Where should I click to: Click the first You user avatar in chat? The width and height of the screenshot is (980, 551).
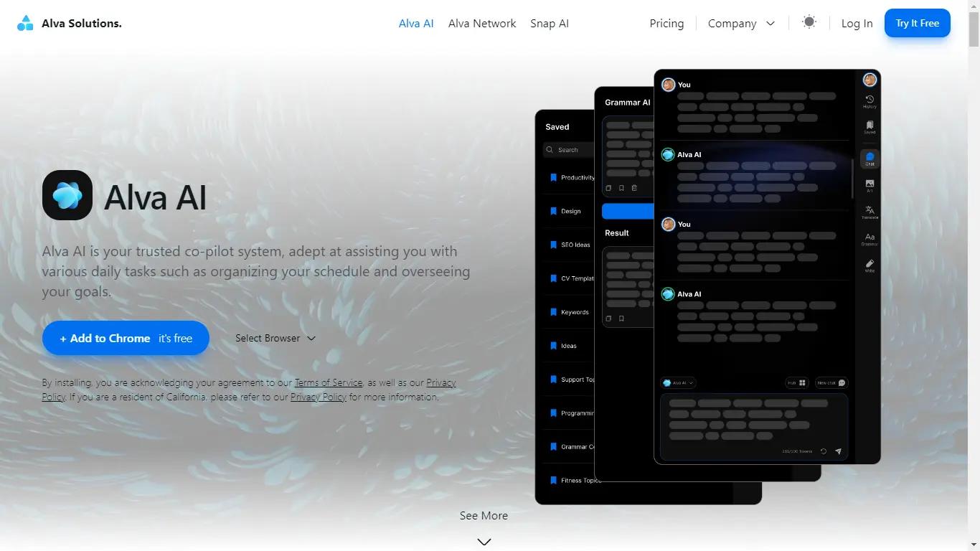point(668,85)
